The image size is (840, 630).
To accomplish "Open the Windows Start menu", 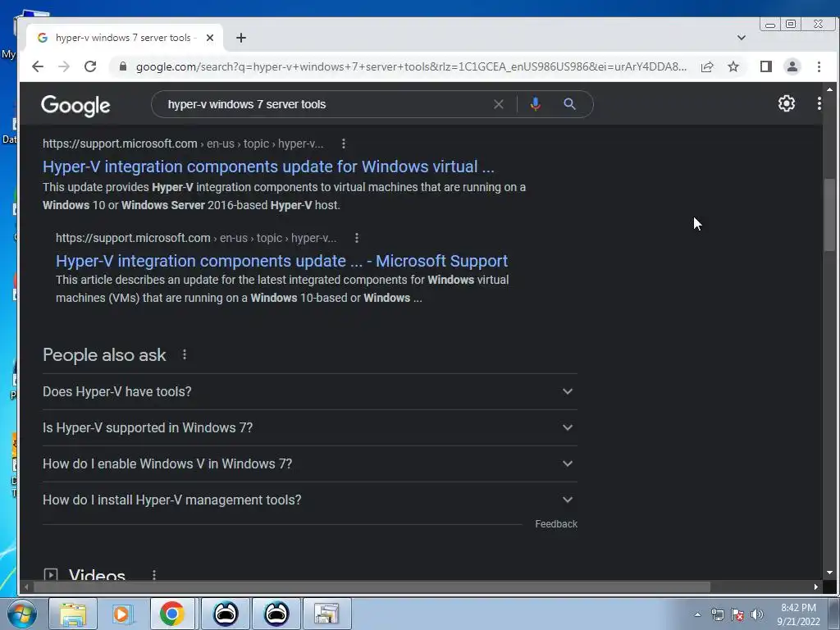I will tap(21, 614).
